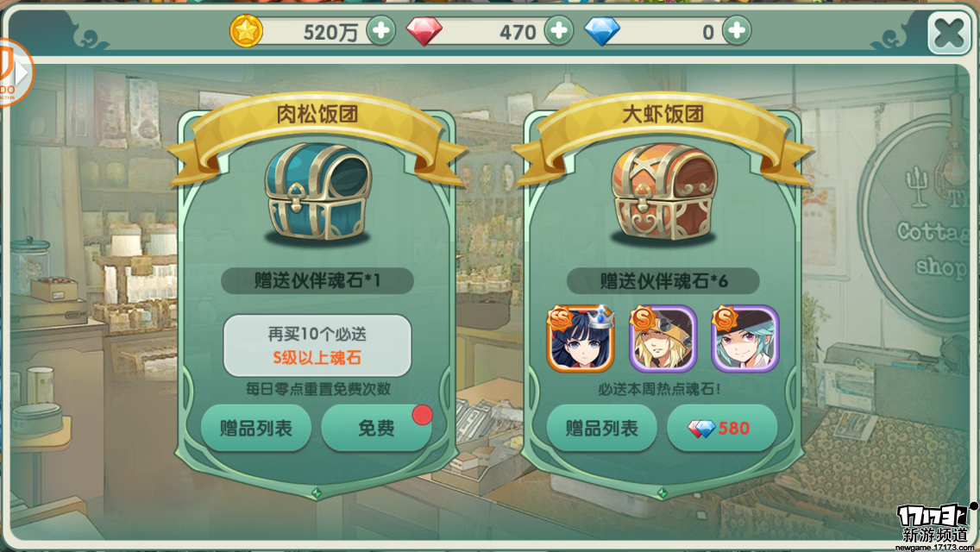Select the SS dark-haired crowned character portrait
The height and width of the screenshot is (552, 980).
click(581, 338)
